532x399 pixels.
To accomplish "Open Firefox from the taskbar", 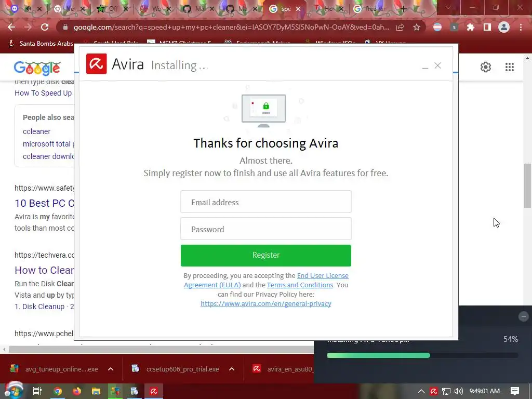I will pos(77,391).
